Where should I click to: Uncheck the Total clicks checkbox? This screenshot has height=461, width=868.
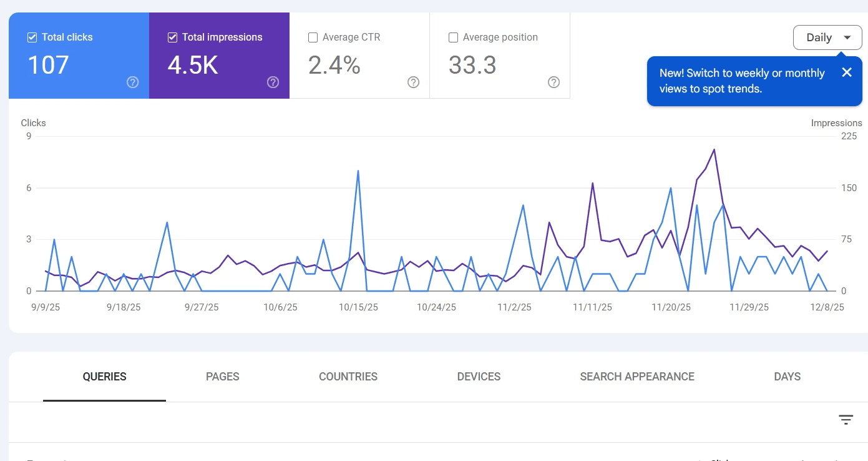pyautogui.click(x=32, y=37)
